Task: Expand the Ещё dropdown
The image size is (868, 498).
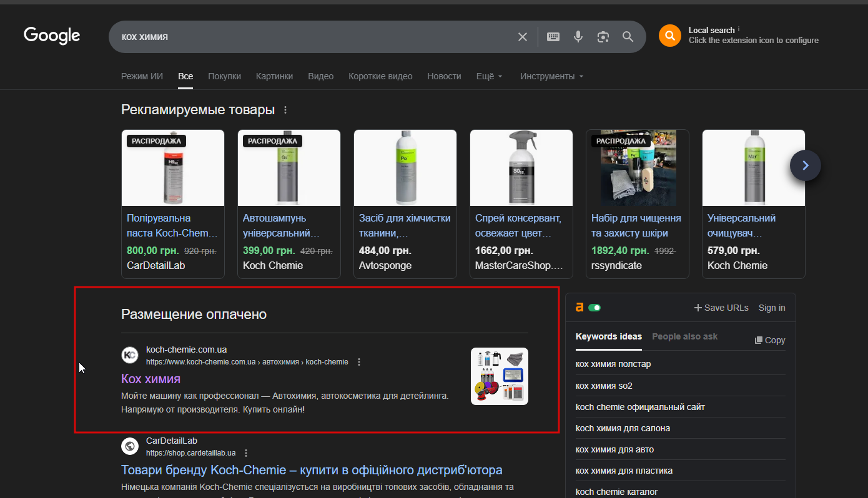Action: click(489, 76)
